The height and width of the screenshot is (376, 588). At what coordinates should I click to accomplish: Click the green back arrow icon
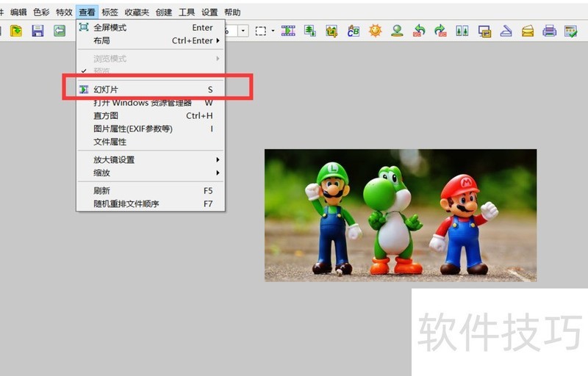pos(60,31)
